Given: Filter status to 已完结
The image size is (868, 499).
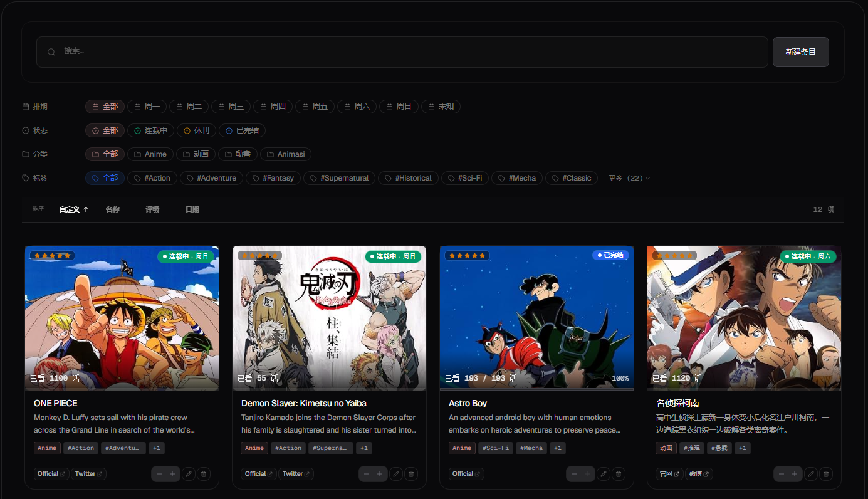Looking at the screenshot, I should tap(242, 130).
